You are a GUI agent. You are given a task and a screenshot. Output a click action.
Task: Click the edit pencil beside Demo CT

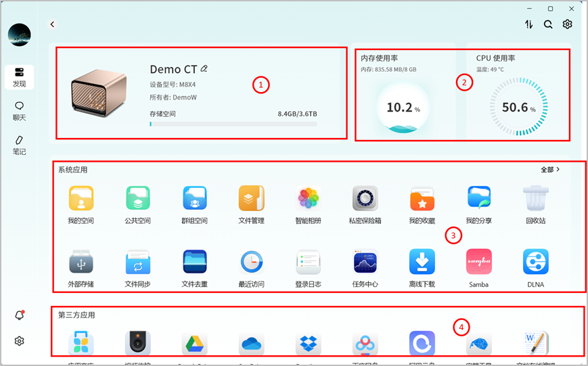[x=204, y=69]
